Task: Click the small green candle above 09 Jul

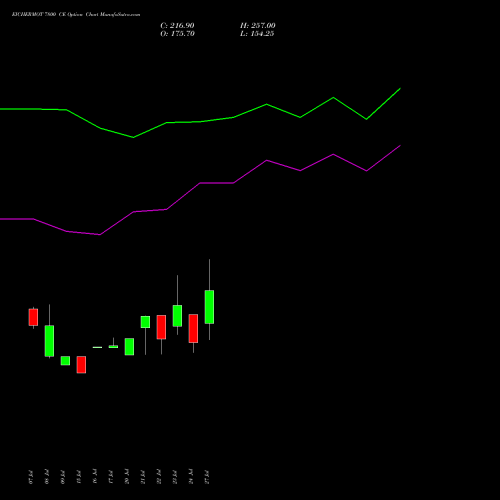Action: [65, 361]
